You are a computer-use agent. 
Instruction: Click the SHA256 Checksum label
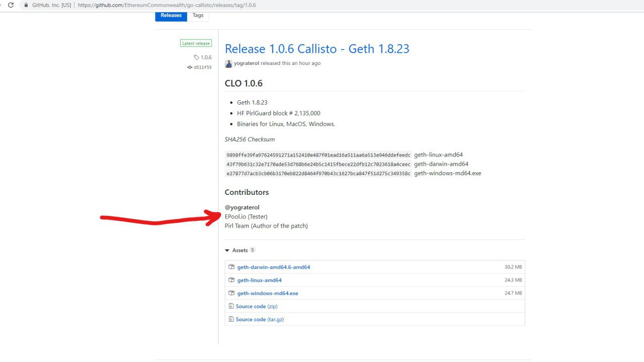point(250,139)
